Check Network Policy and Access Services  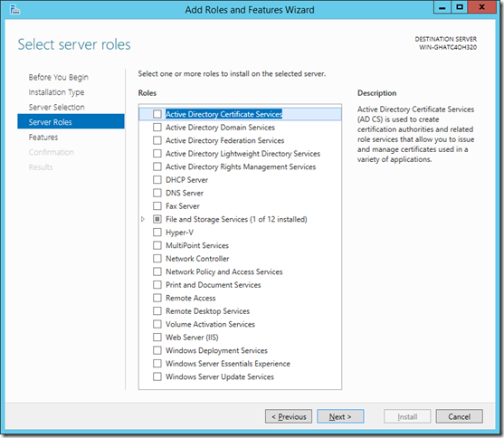pyautogui.click(x=157, y=271)
